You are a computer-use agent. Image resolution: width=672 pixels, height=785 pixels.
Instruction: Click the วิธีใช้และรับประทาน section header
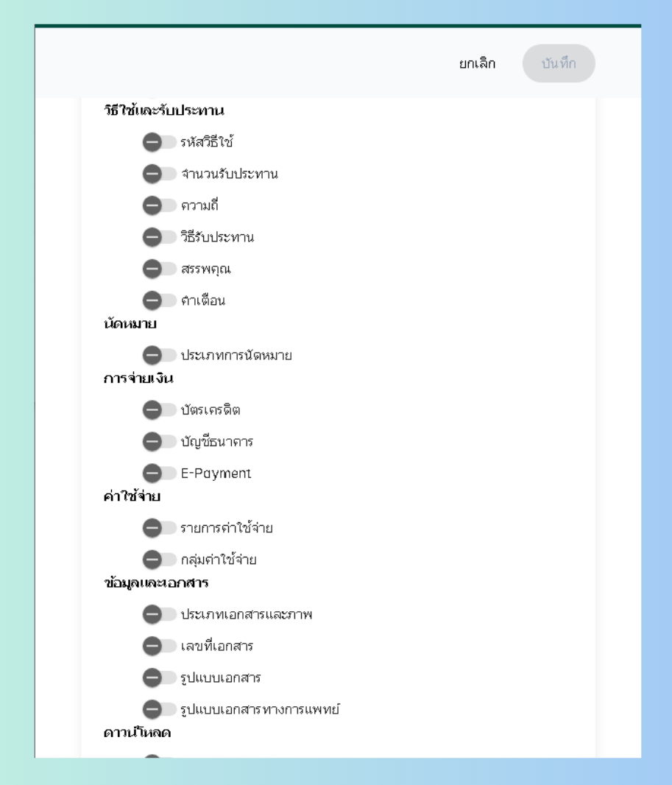(x=163, y=111)
